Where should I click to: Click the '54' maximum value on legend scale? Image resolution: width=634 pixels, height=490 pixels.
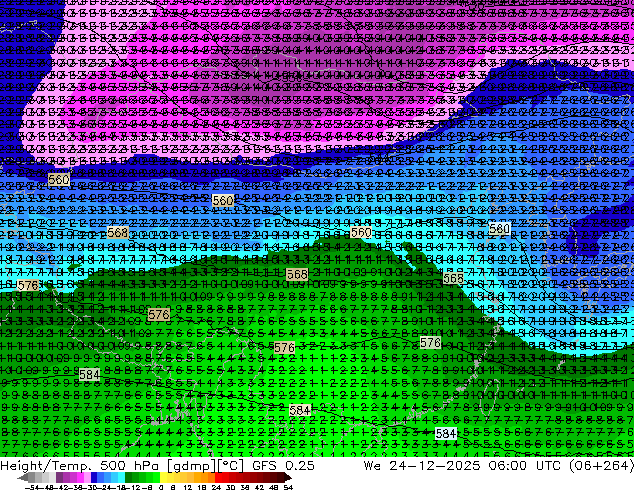point(288,487)
